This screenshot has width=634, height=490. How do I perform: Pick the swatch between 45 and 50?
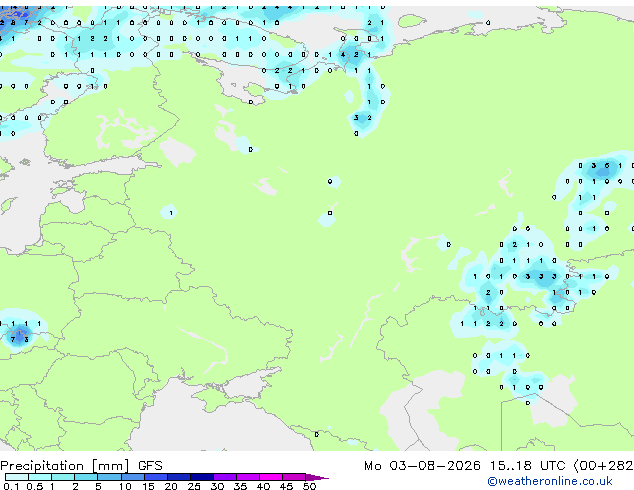pyautogui.click(x=294, y=477)
